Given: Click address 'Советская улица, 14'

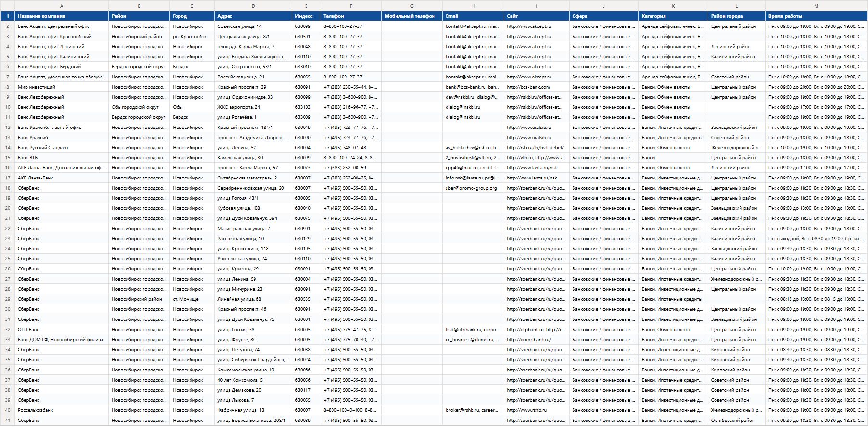Looking at the screenshot, I should pos(253,26).
